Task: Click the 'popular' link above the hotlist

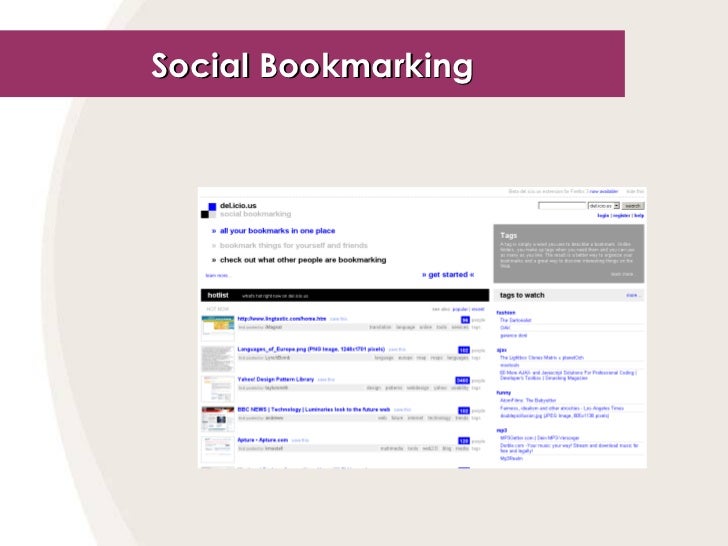Action: click(x=460, y=309)
